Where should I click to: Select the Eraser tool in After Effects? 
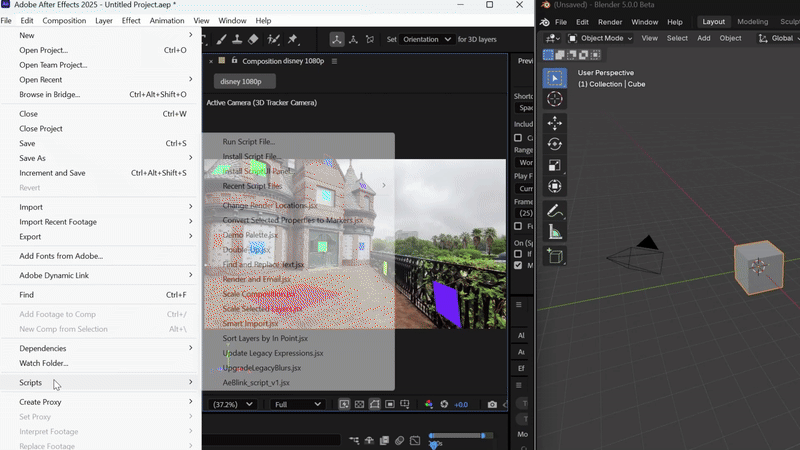click(253, 39)
